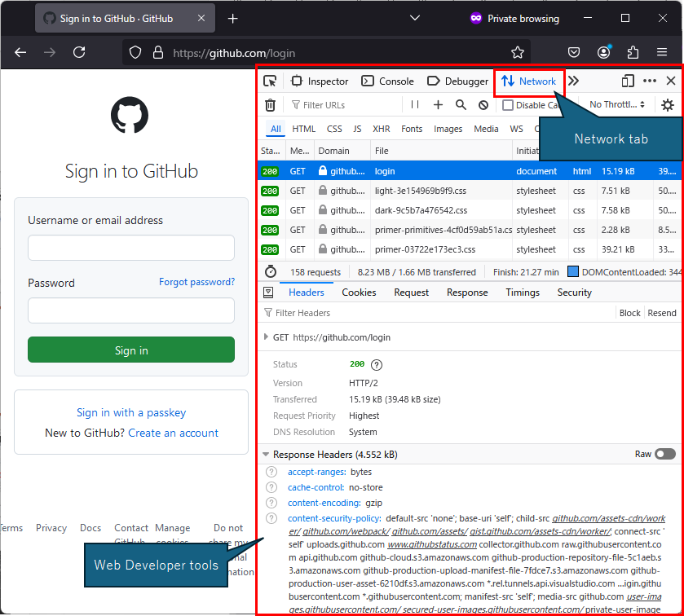Pause network recording
The image size is (684, 616).
[x=415, y=104]
